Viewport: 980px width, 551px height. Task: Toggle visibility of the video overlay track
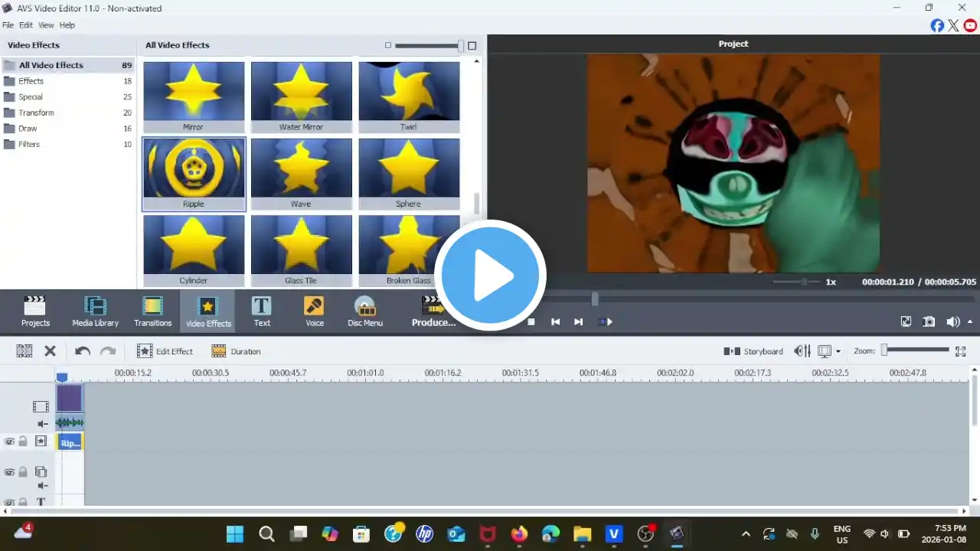tap(9, 472)
